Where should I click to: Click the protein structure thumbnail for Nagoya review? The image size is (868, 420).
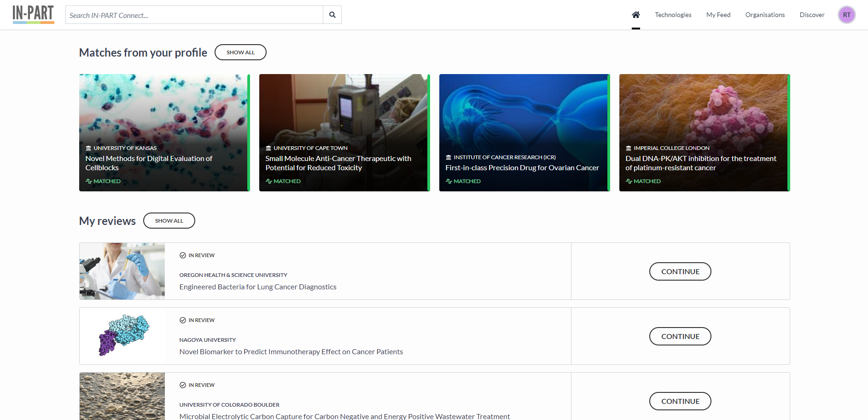tap(122, 336)
